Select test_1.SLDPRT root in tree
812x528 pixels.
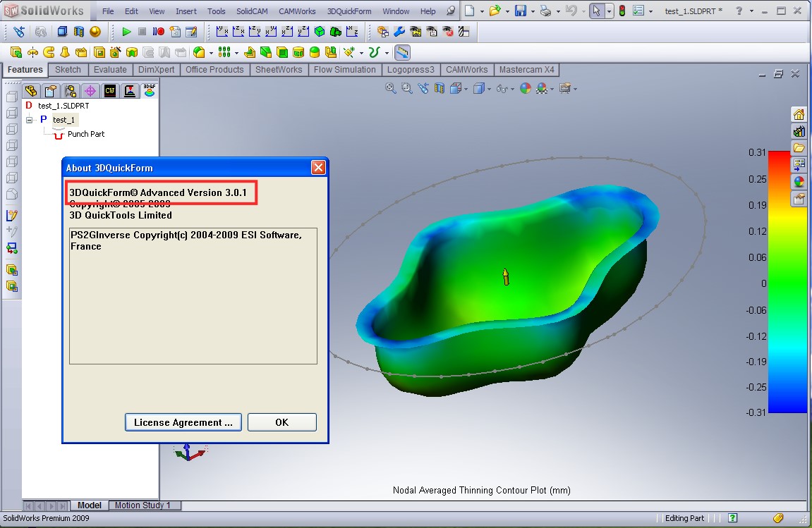pyautogui.click(x=63, y=106)
